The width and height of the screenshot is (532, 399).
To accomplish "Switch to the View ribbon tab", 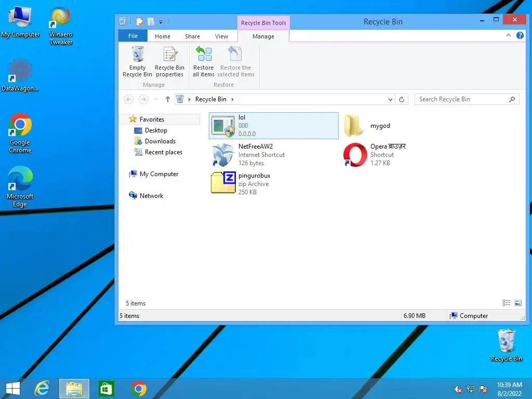I will [x=221, y=36].
